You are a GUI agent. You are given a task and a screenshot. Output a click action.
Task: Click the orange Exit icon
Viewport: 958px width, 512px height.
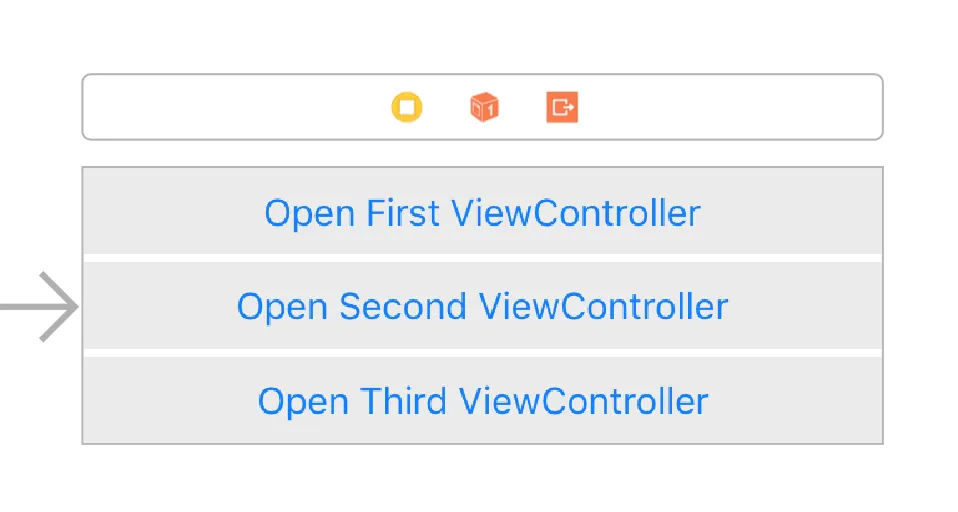point(563,107)
